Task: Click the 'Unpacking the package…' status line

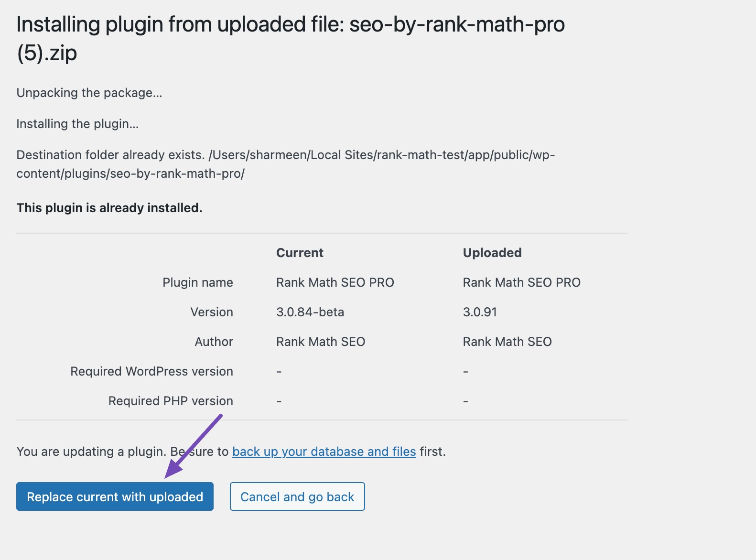Action: pos(89,93)
